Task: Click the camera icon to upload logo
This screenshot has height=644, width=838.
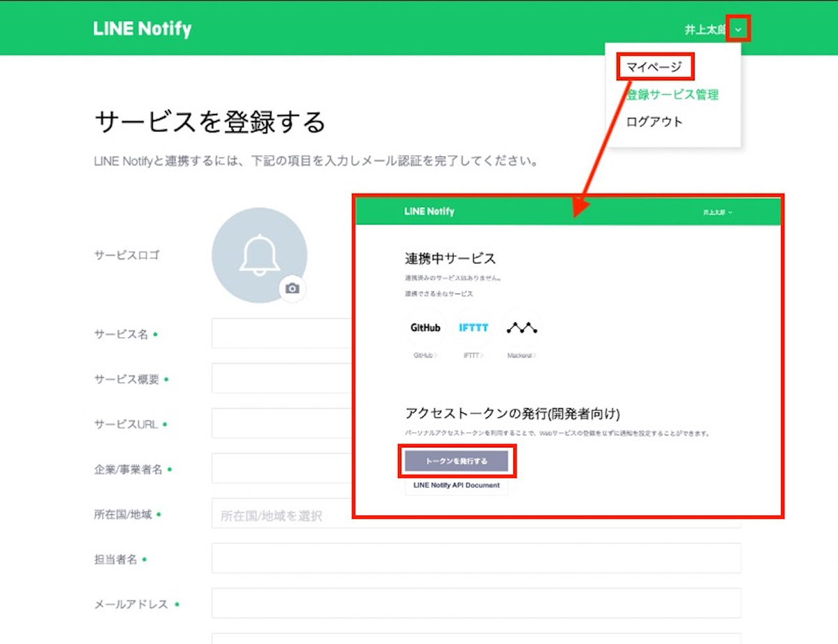Action: (x=293, y=288)
